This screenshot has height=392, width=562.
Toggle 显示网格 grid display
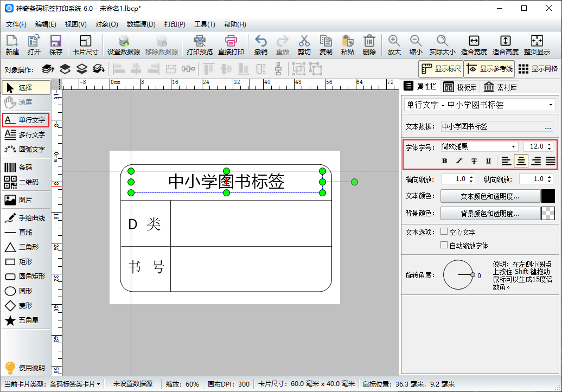click(538, 69)
